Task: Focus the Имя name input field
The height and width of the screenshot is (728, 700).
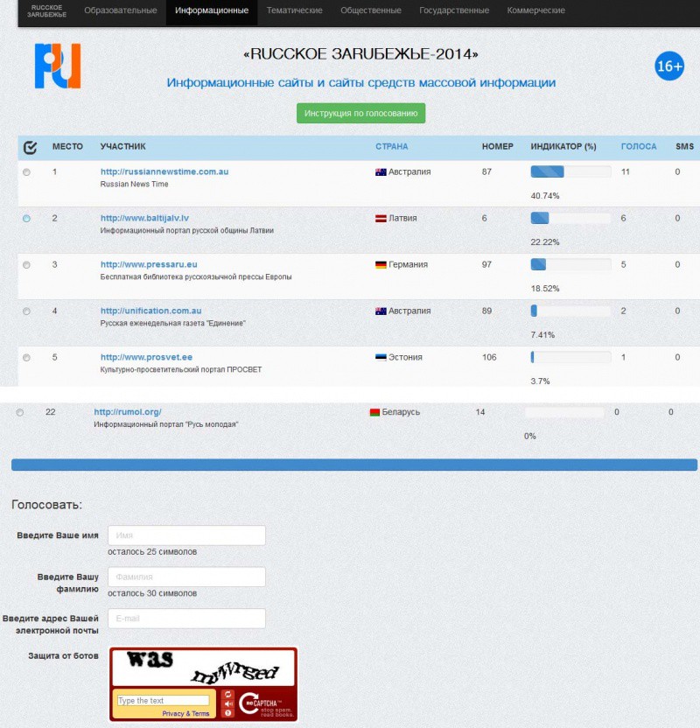Action: click(186, 535)
